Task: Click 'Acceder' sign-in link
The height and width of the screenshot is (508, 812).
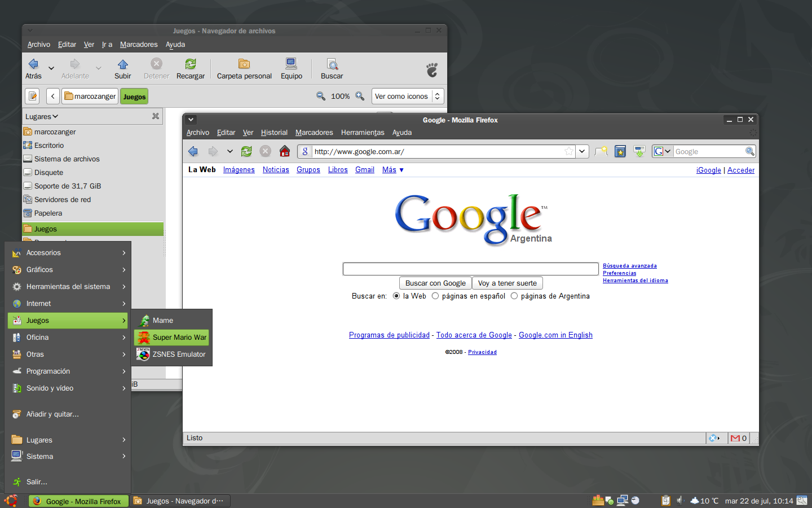Action: (x=741, y=170)
